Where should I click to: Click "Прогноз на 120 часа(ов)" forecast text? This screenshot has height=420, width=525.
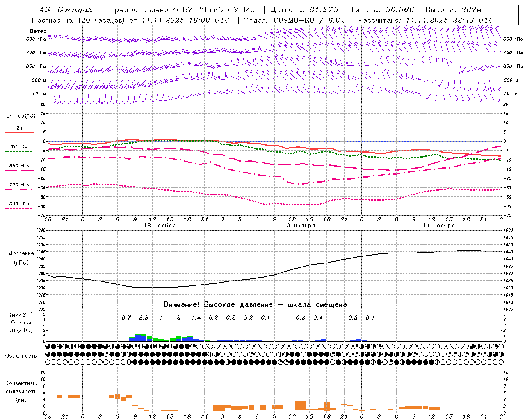coord(78,20)
